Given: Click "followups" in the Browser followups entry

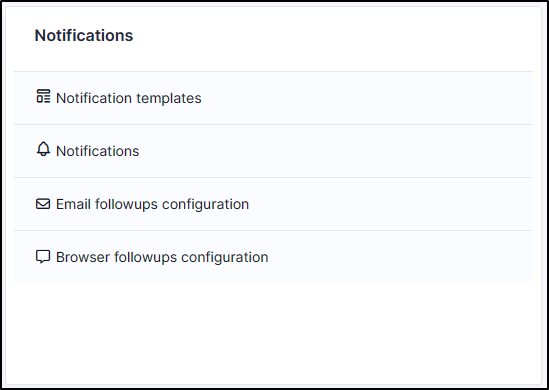Looking at the screenshot, I should click(x=145, y=257).
